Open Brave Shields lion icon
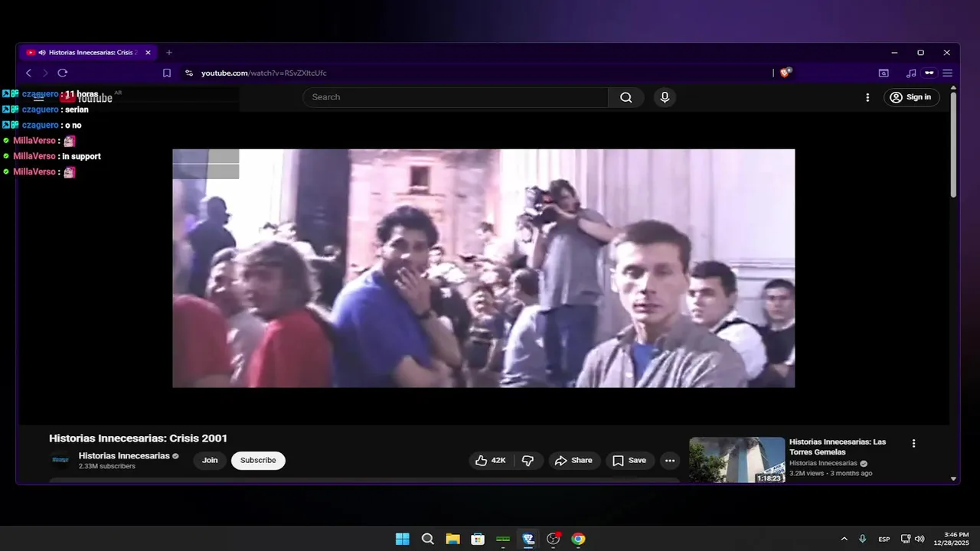 pos(786,73)
